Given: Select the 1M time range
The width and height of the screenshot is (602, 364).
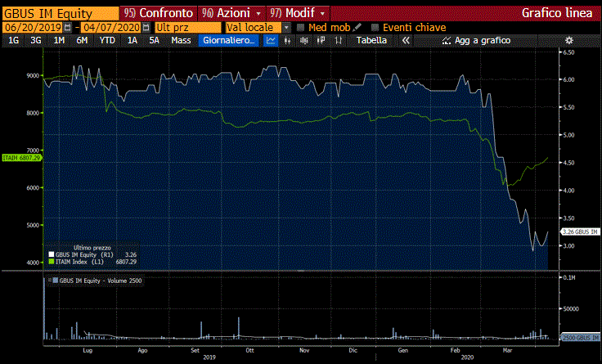Looking at the screenshot, I should 59,40.
